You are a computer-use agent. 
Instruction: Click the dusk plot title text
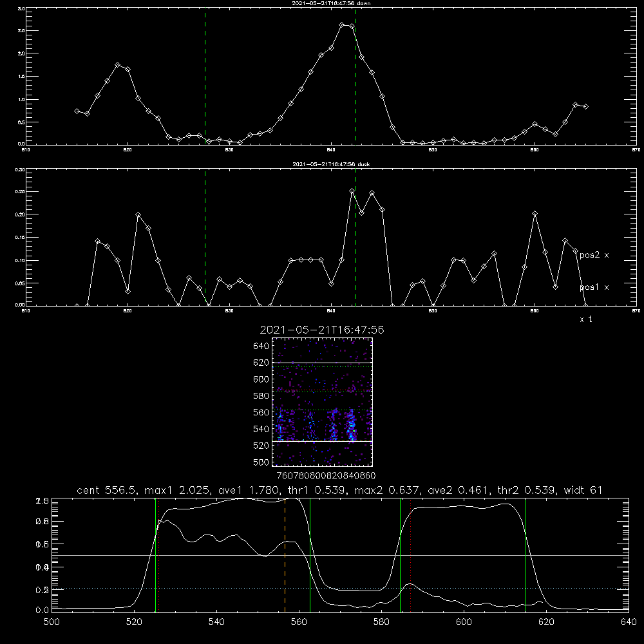coord(331,164)
